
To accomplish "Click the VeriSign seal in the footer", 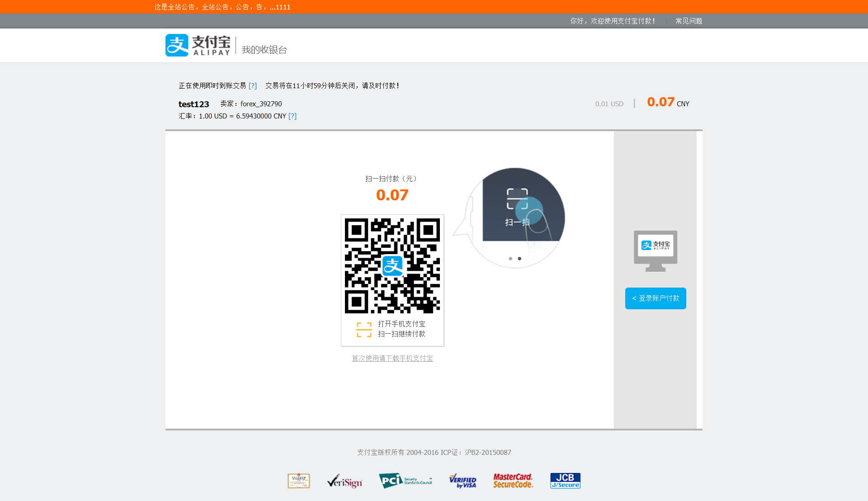I will pos(344,481).
